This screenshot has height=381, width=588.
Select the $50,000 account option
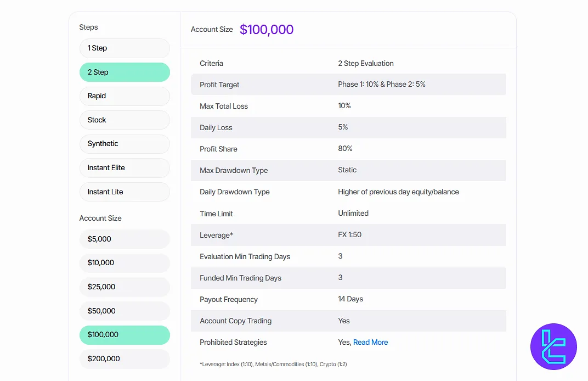point(125,311)
